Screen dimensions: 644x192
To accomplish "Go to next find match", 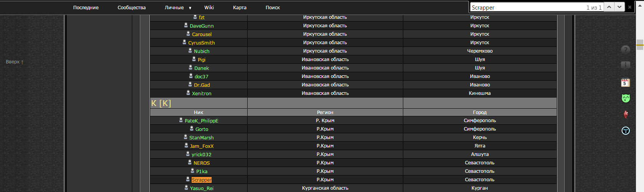I will click(x=619, y=7).
